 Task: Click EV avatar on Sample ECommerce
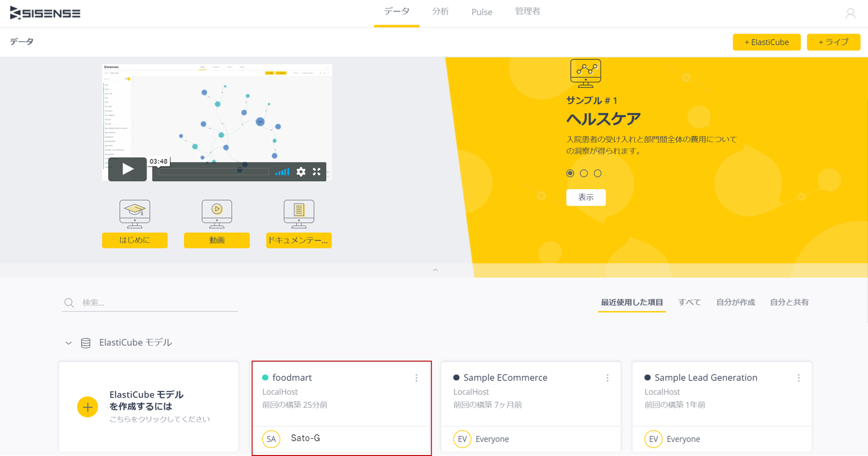[462, 439]
